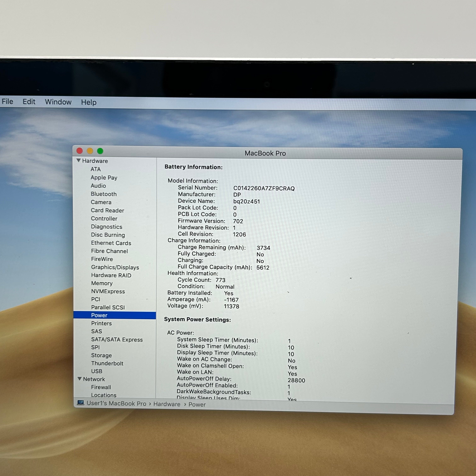476x476 pixels.
Task: Select Memory in the sidebar
Action: (x=102, y=283)
